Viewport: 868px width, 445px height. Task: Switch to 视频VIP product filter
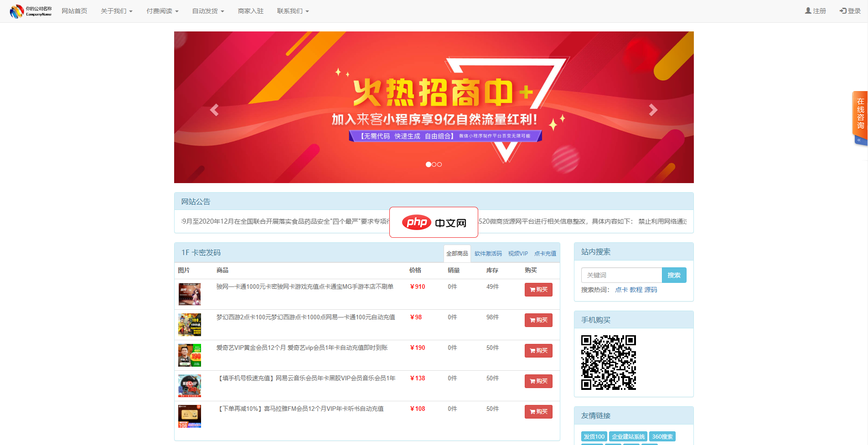[517, 253]
